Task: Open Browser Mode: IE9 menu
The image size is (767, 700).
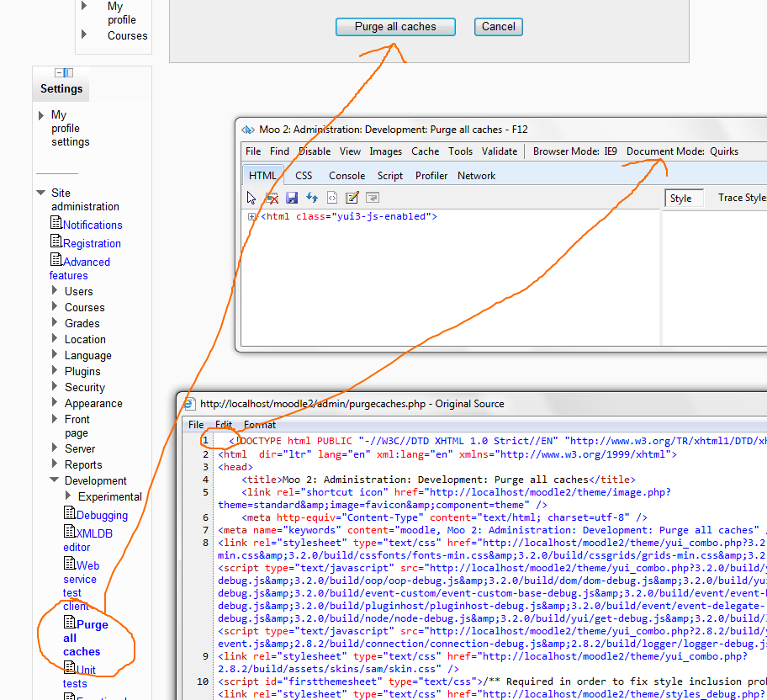Action: pyautogui.click(x=575, y=151)
